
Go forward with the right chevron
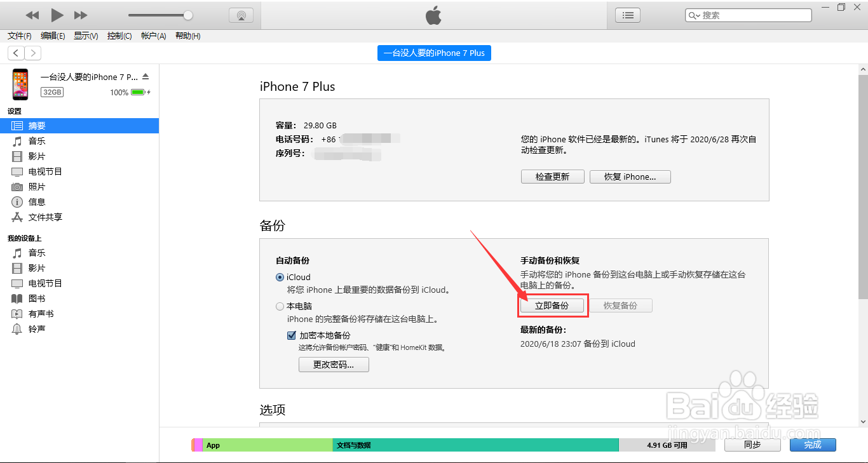pyautogui.click(x=32, y=53)
